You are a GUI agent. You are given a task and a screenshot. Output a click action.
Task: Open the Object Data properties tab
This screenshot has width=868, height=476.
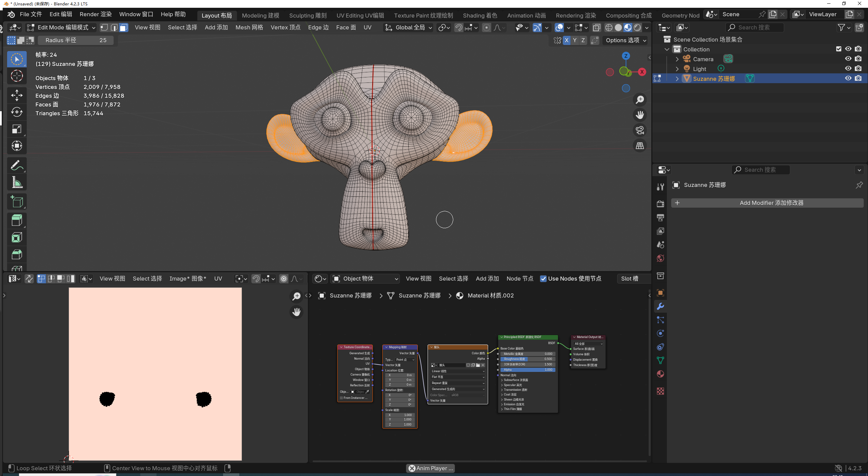pyautogui.click(x=660, y=360)
